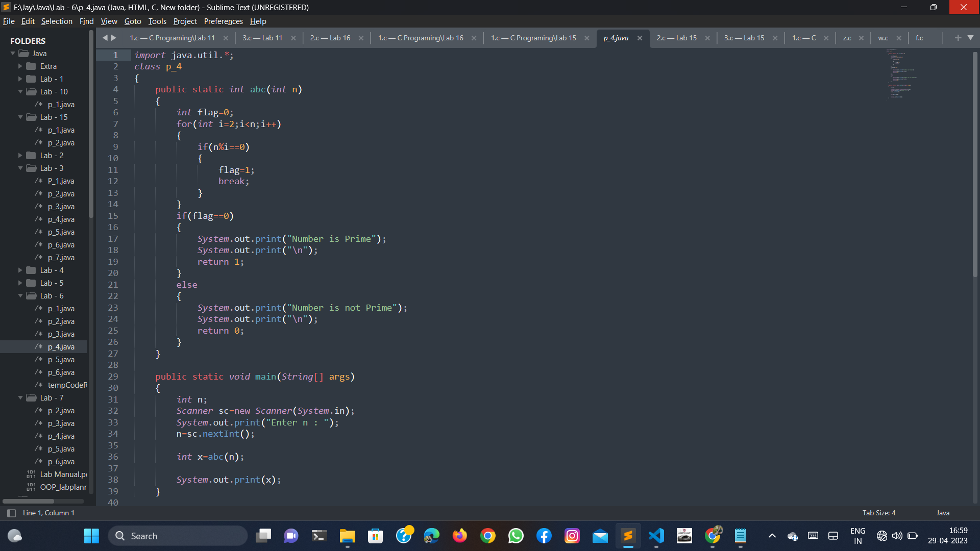Image resolution: width=980 pixels, height=551 pixels.
Task: Click Tab Size: 4 in status bar
Action: click(878, 513)
